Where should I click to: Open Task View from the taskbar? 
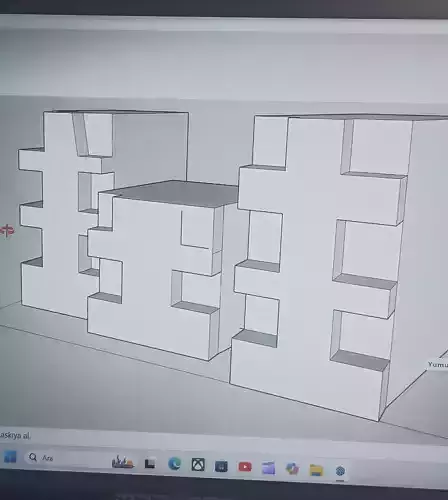[150, 463]
